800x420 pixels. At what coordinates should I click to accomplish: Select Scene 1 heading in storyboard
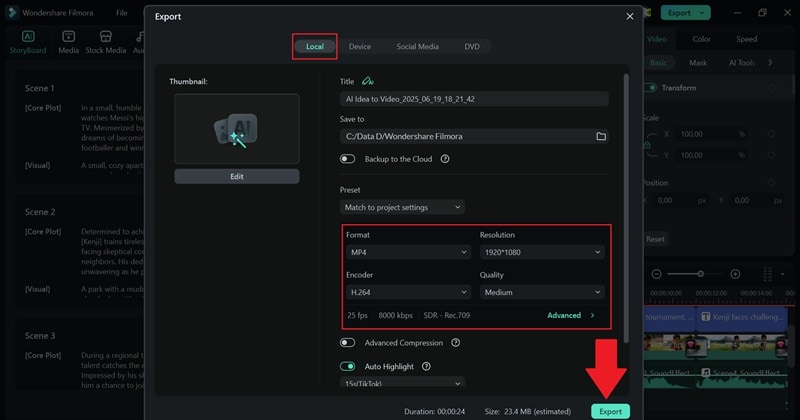(40, 88)
